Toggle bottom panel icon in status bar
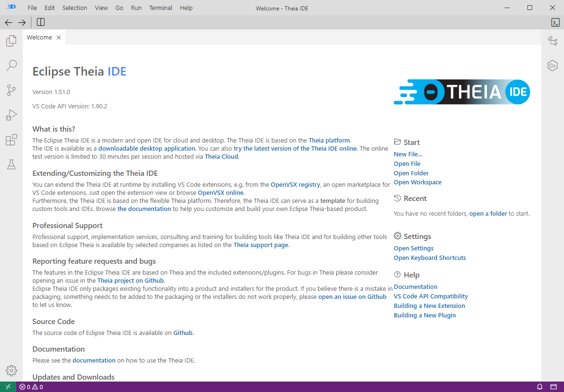The height and width of the screenshot is (392, 564). 554,387
